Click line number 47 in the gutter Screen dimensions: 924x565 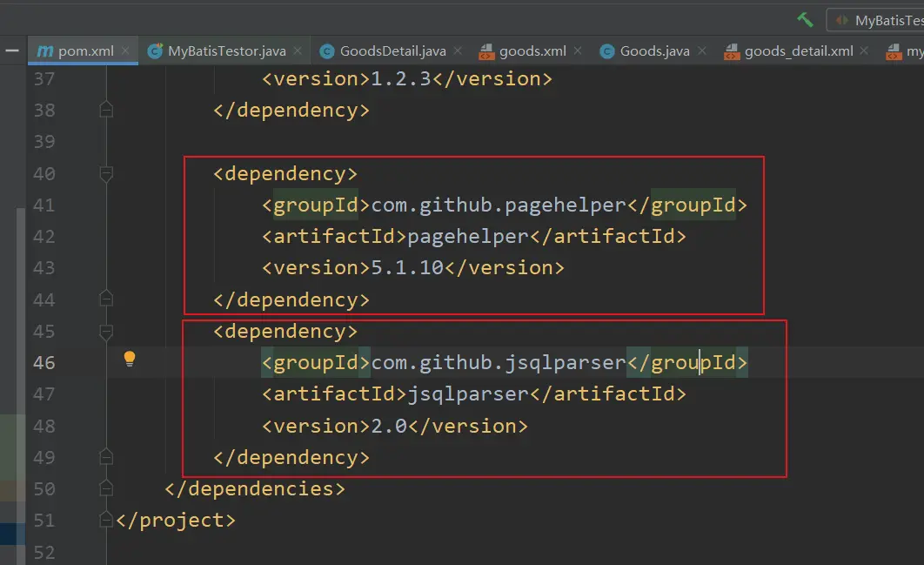click(44, 394)
